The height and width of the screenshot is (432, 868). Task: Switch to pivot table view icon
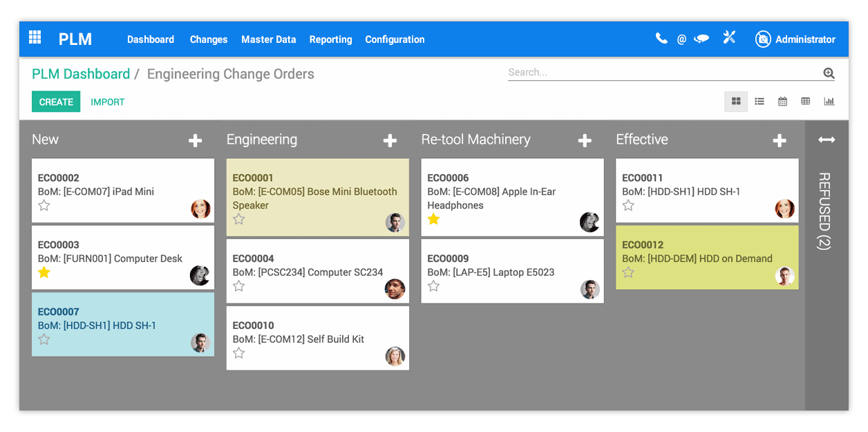[x=805, y=102]
